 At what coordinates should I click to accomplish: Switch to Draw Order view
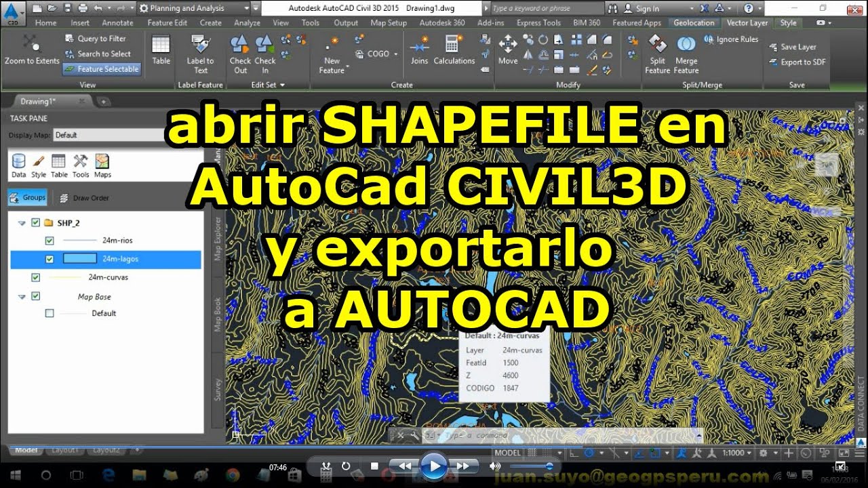tap(84, 198)
